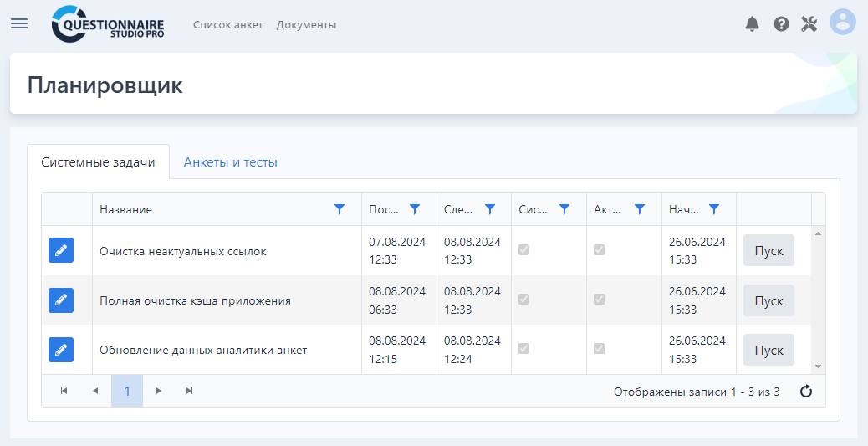Open the notifications bell
The image size is (868, 446).
coord(753,23)
